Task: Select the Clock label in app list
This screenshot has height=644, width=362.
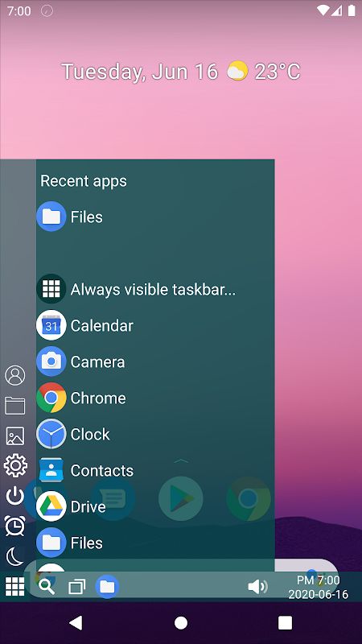Action: (x=90, y=434)
